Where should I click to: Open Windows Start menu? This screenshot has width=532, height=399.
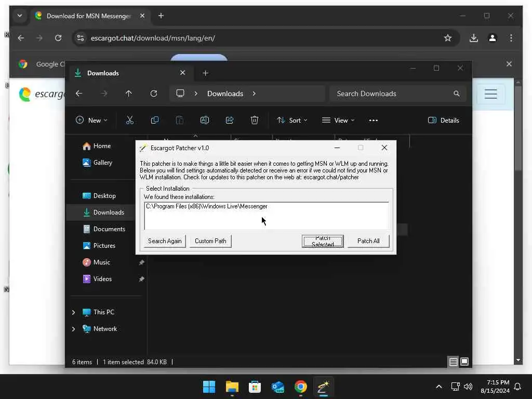(209, 387)
